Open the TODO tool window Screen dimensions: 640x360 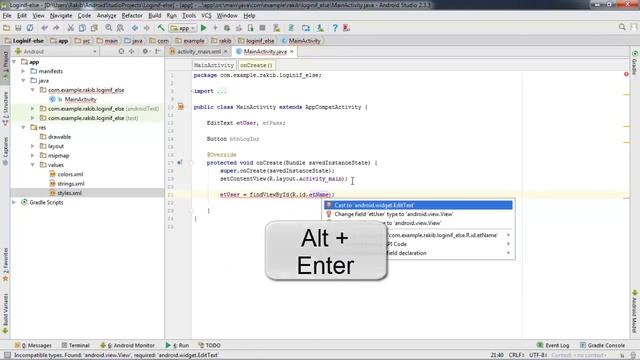point(210,345)
